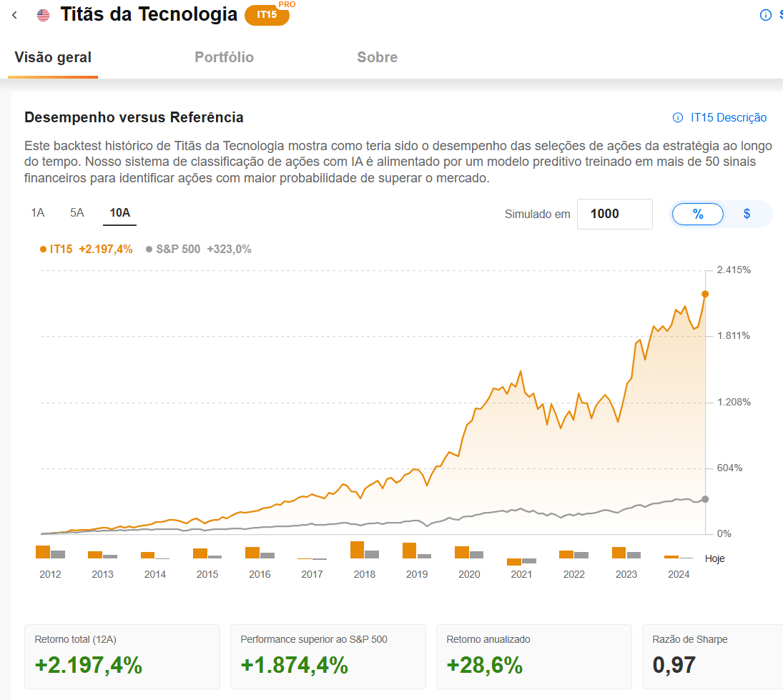The height and width of the screenshot is (700, 783).
Task: Click the orange IT15 legend dot
Action: pyautogui.click(x=43, y=250)
